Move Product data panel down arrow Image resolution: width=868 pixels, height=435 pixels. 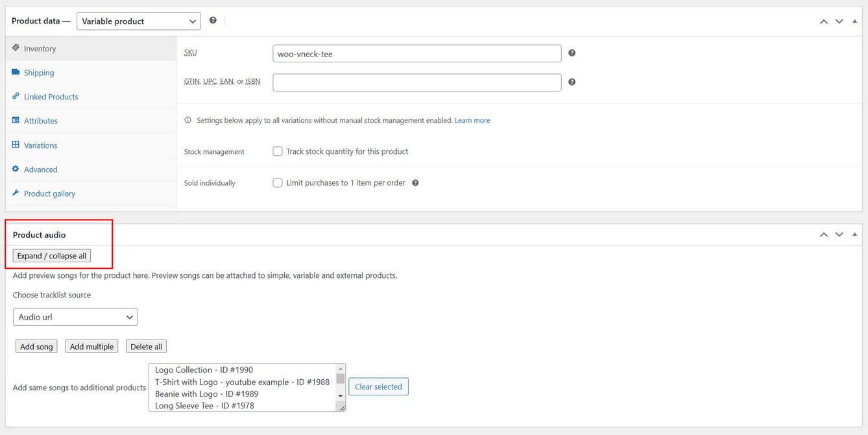(839, 21)
